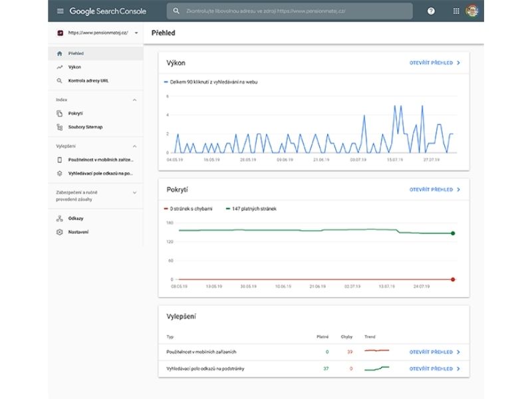Go to Přehled in the sidebar

pyautogui.click(x=96, y=54)
